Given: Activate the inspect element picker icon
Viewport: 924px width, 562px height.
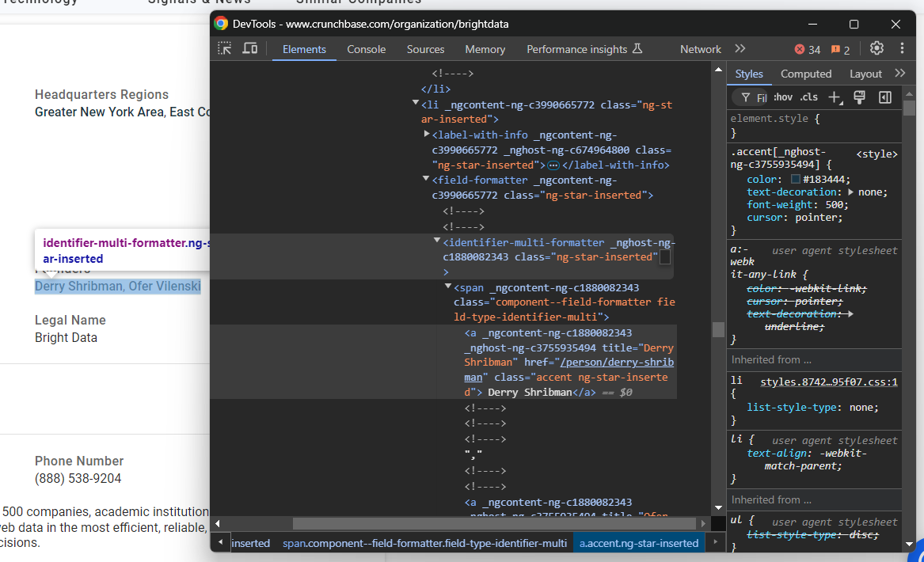Looking at the screenshot, I should click(225, 48).
